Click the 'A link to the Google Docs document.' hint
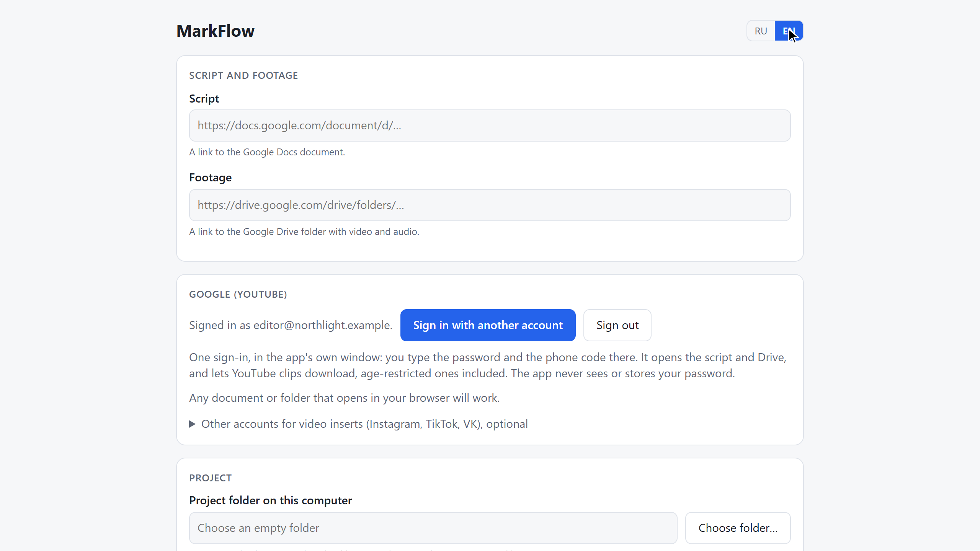The height and width of the screenshot is (551, 980). 267,152
